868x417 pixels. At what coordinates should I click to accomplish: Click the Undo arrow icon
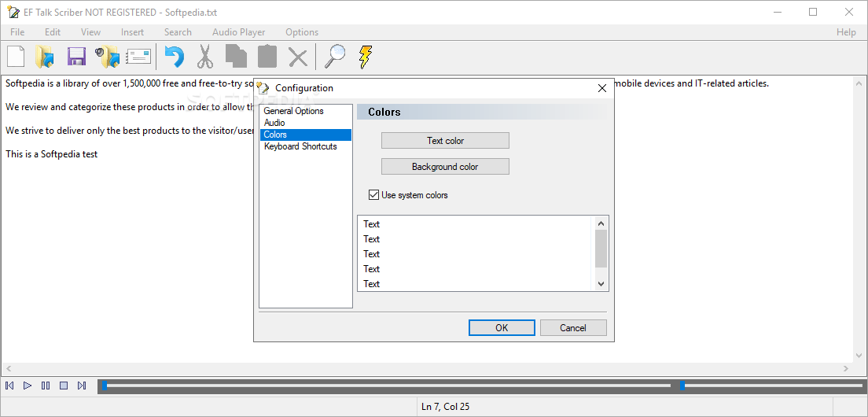click(175, 57)
